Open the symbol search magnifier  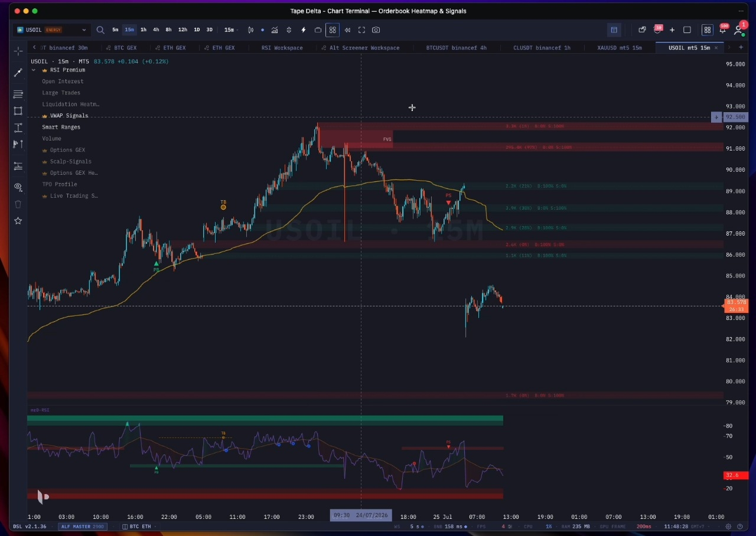tap(100, 30)
